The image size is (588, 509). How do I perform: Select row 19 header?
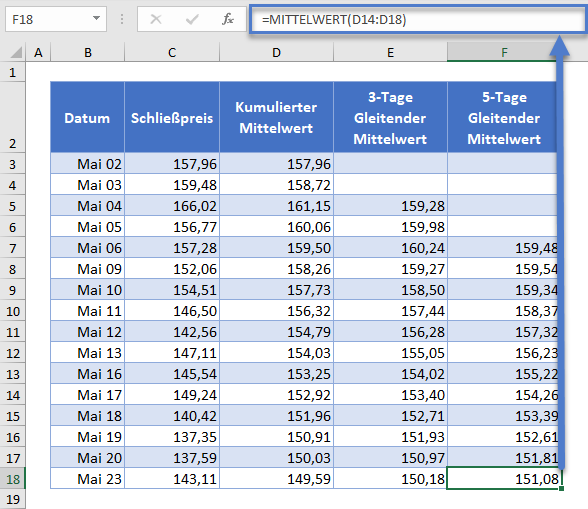pos(12,499)
